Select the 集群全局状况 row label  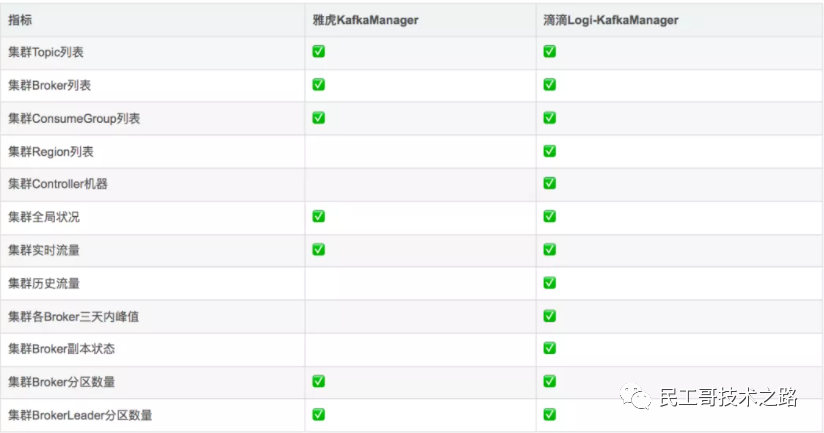coord(44,217)
